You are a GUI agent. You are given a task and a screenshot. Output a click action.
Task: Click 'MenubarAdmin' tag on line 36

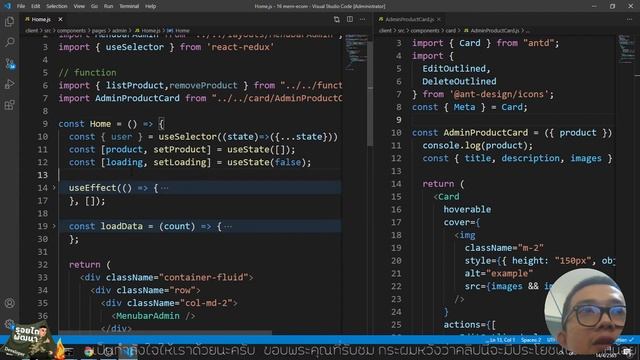(148, 316)
